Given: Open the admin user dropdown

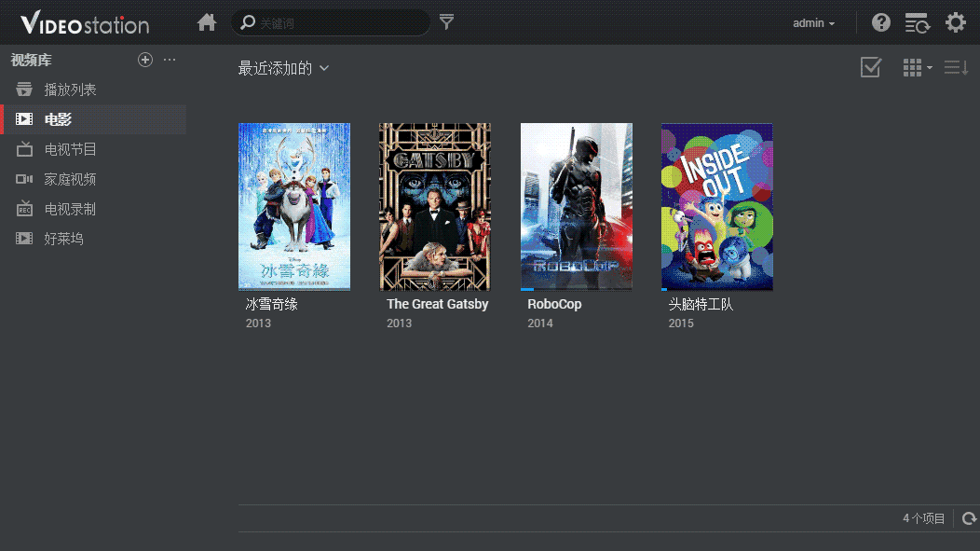Looking at the screenshot, I should 813,23.
